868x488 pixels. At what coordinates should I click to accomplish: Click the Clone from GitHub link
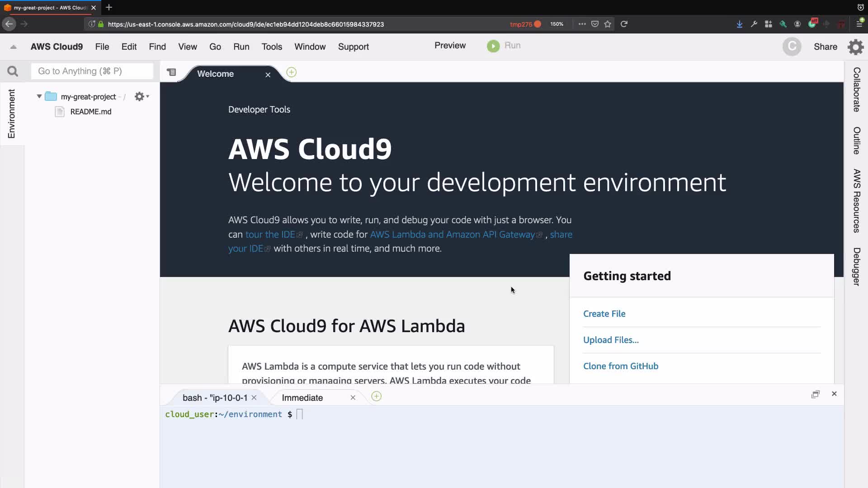(x=620, y=366)
